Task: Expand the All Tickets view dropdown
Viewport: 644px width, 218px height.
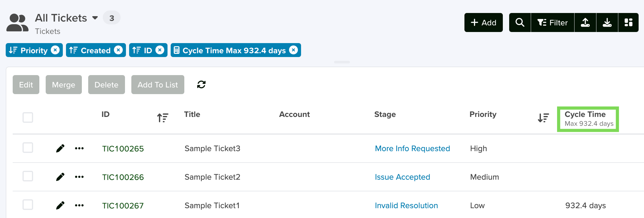Action: (x=95, y=18)
